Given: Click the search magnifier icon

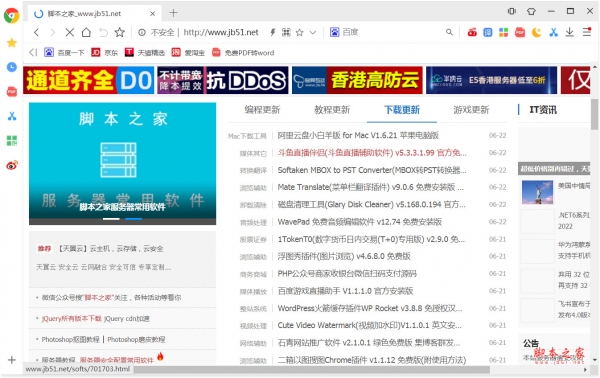Looking at the screenshot, I should (449, 33).
